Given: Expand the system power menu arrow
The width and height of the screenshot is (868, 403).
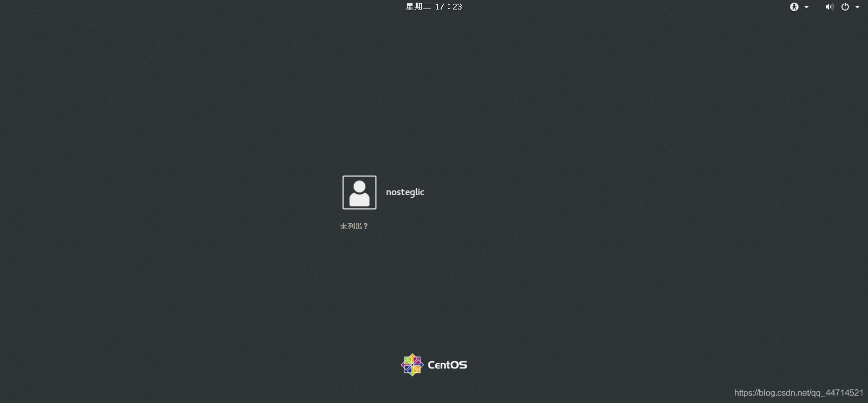Looking at the screenshot, I should click(857, 7).
